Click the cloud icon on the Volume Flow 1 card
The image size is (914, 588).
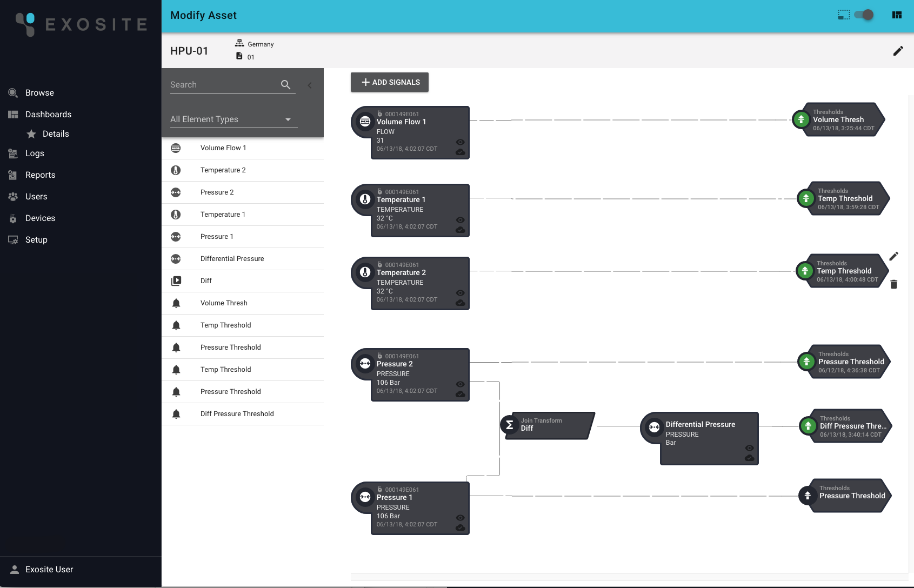460,152
